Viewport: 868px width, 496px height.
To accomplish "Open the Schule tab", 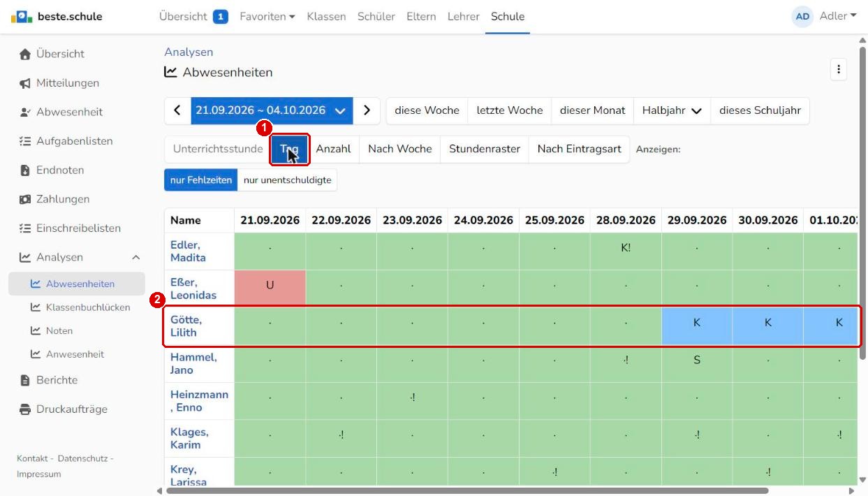I will coord(508,16).
